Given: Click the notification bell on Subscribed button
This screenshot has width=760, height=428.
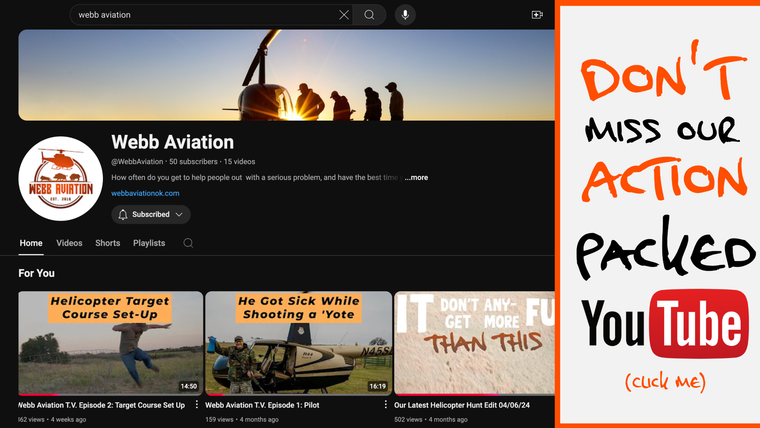Looking at the screenshot, I should click(x=123, y=214).
